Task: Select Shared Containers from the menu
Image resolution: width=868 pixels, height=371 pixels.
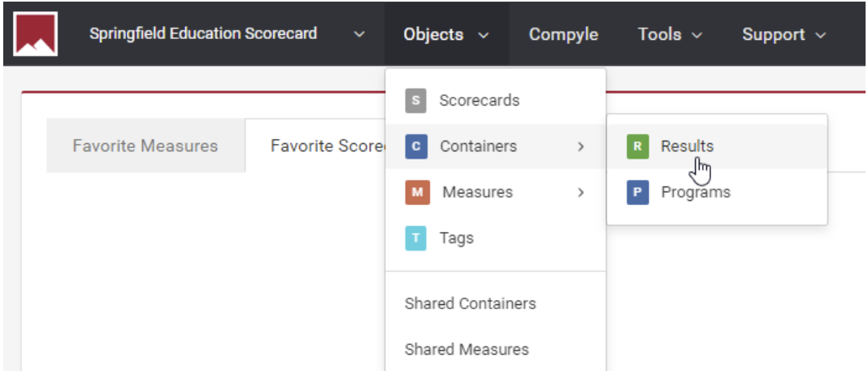Action: [470, 303]
